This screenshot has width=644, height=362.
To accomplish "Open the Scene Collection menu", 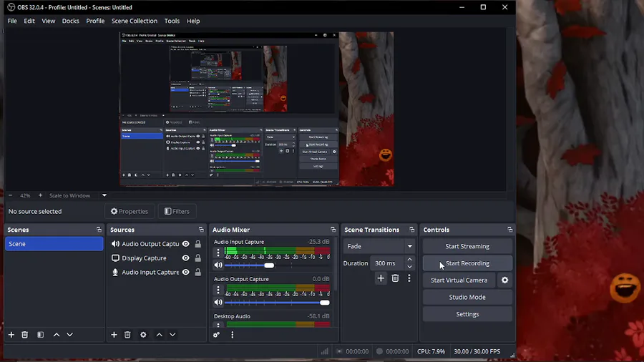I will 135,21.
